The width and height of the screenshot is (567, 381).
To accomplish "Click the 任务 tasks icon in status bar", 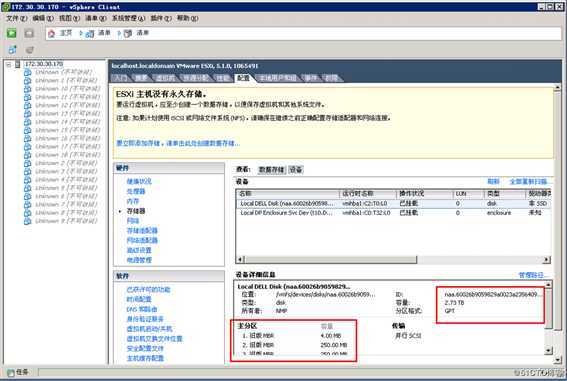I will click(11, 372).
